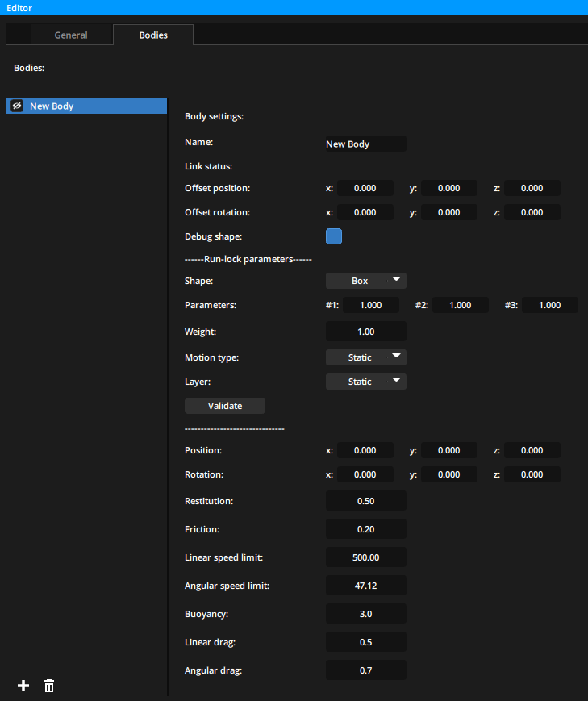588x701 pixels.
Task: Expand the Layer dropdown set to Static
Action: [x=365, y=381]
